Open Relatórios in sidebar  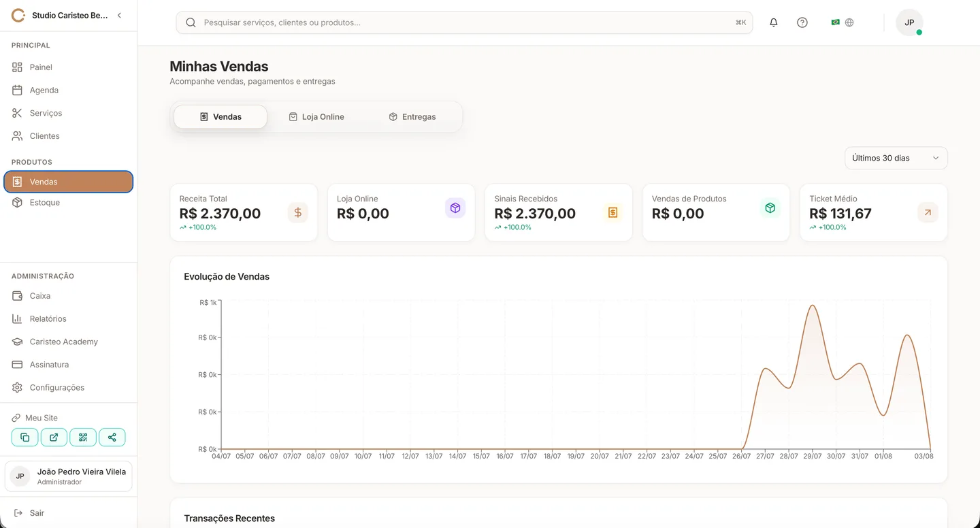pyautogui.click(x=68, y=318)
